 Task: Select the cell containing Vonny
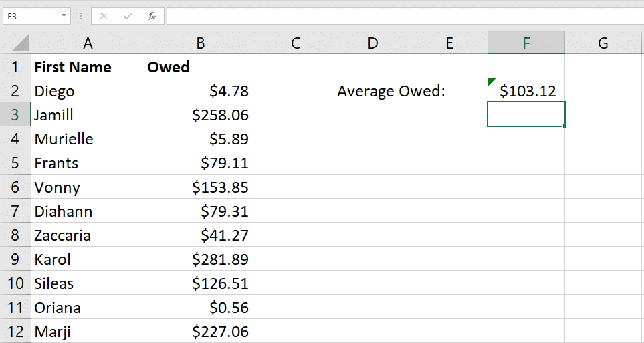click(88, 187)
